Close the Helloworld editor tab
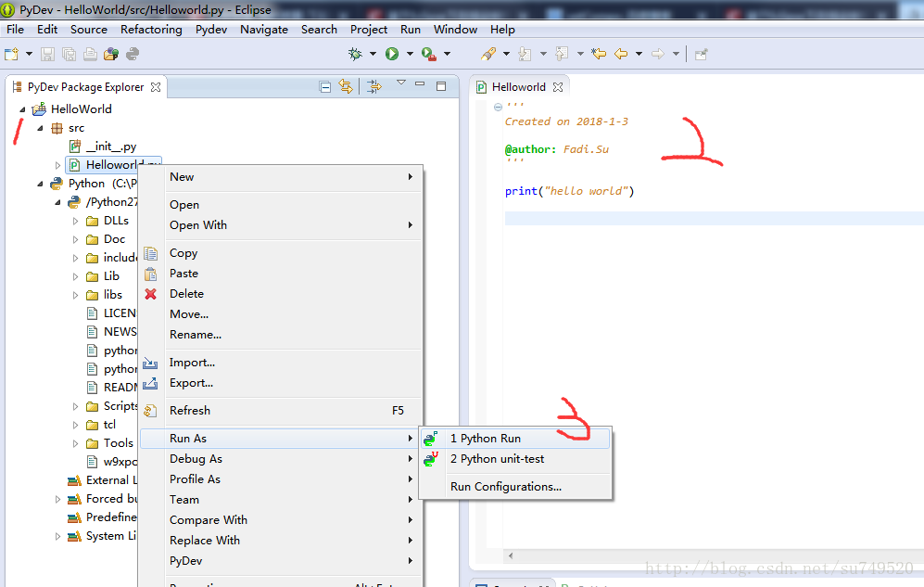This screenshot has height=587, width=924. [558, 86]
